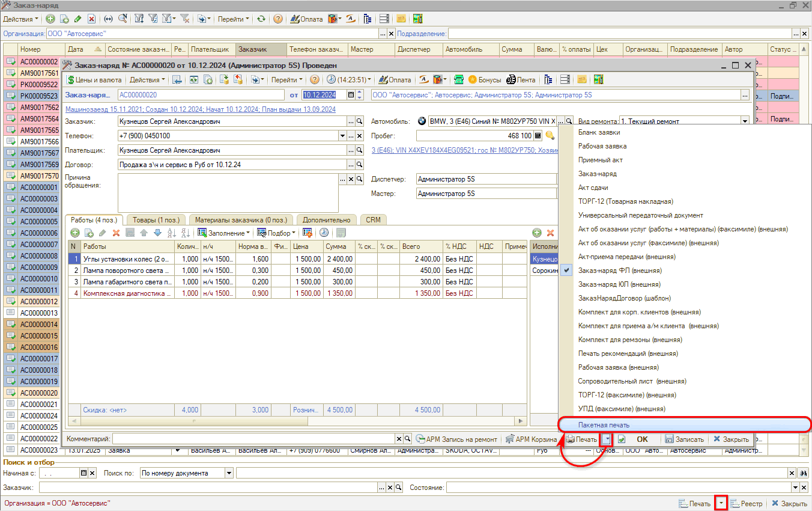The width and height of the screenshot is (812, 511).
Task: Click the Скидка: <нет> link
Action: click(x=105, y=410)
